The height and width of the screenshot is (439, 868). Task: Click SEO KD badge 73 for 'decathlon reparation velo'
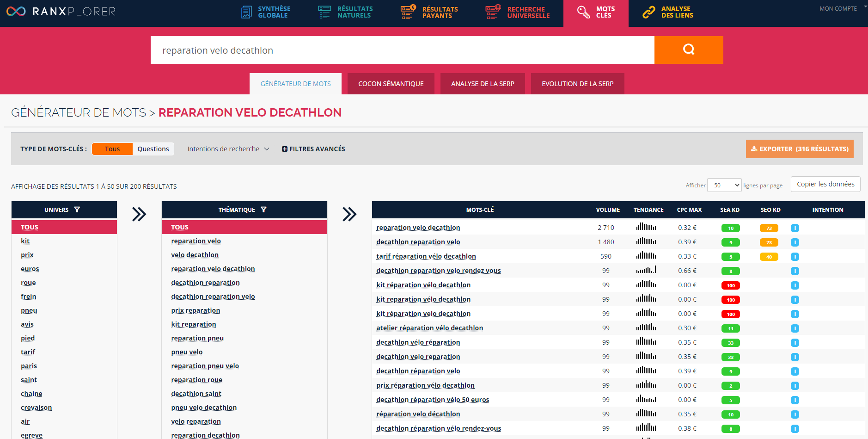coord(769,242)
